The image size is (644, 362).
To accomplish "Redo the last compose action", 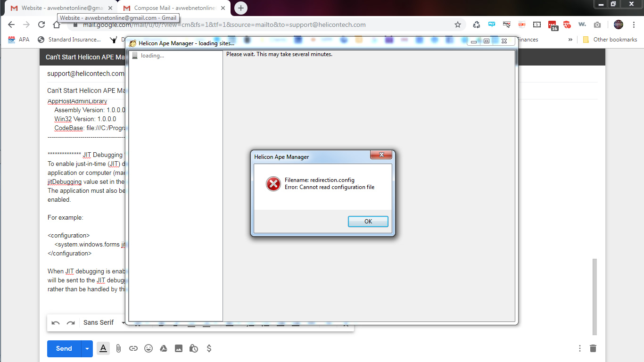I will 71,322.
